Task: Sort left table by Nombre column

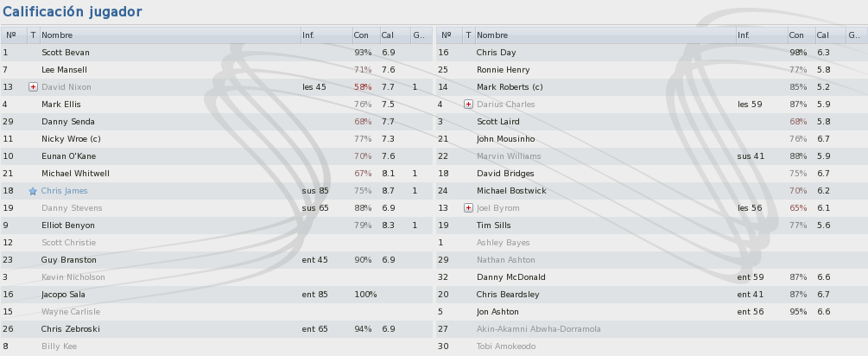Action: click(170, 35)
